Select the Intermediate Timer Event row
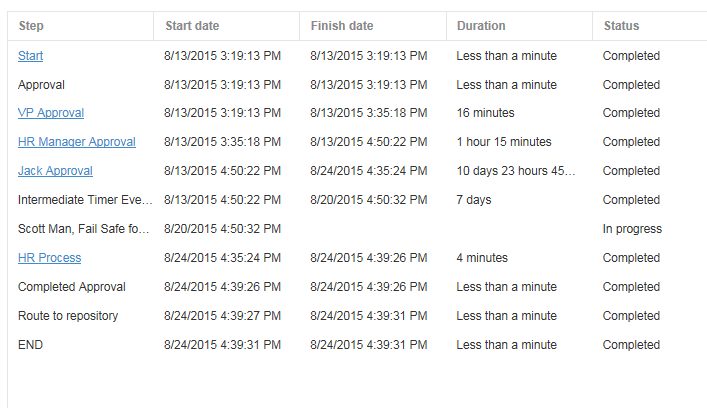 [357, 200]
